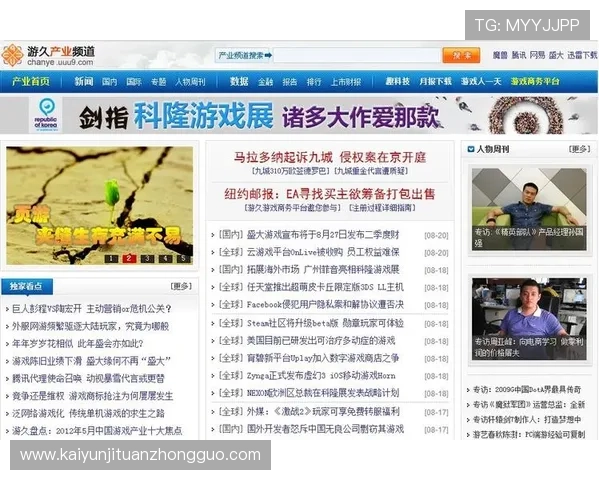This screenshot has height=480, width=600.
Task: Open the 盛大 quick link
Action: (556, 55)
